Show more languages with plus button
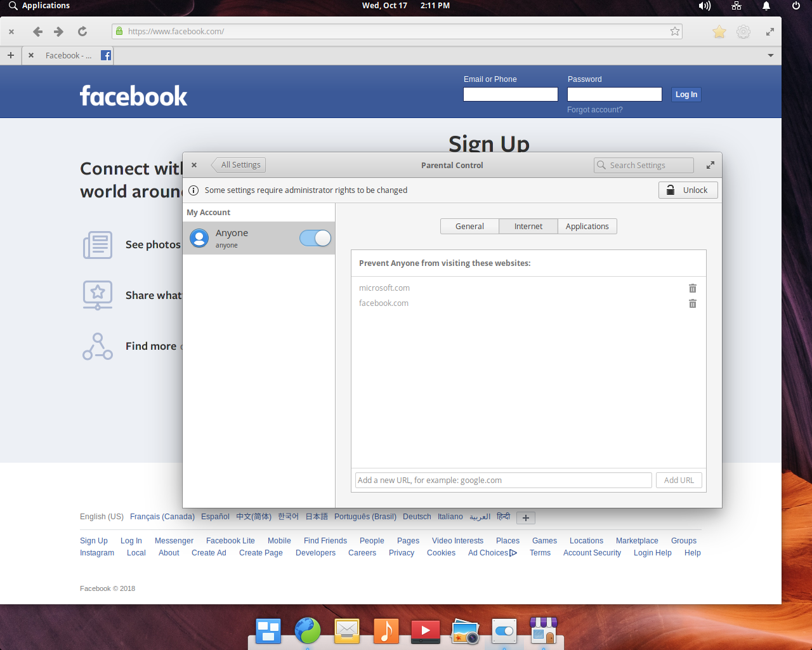 pos(526,518)
